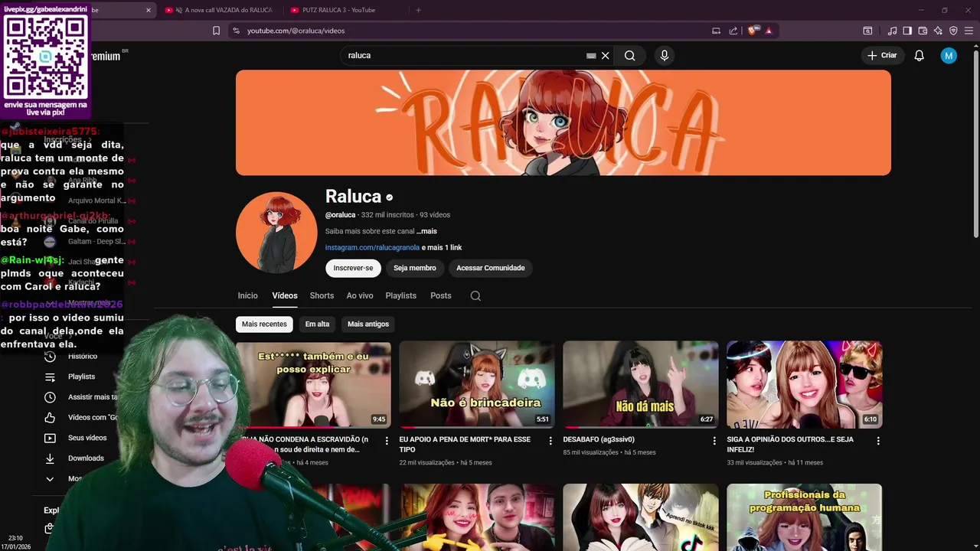The image size is (980, 551).
Task: Click the Inscrever-se subscribe button
Action: [353, 268]
